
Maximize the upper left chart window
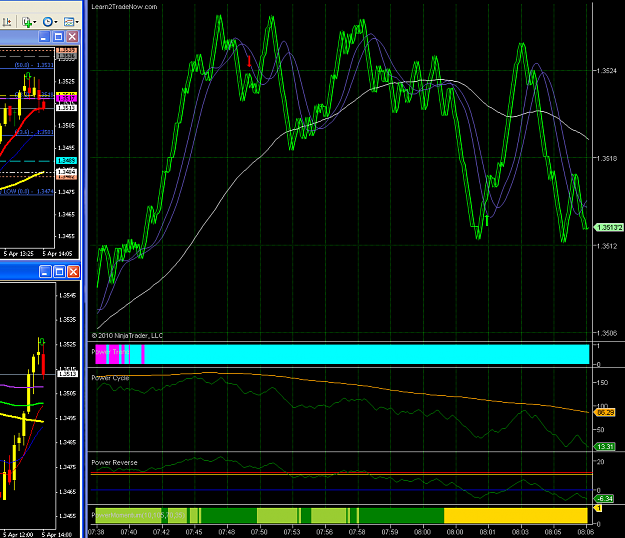point(59,37)
